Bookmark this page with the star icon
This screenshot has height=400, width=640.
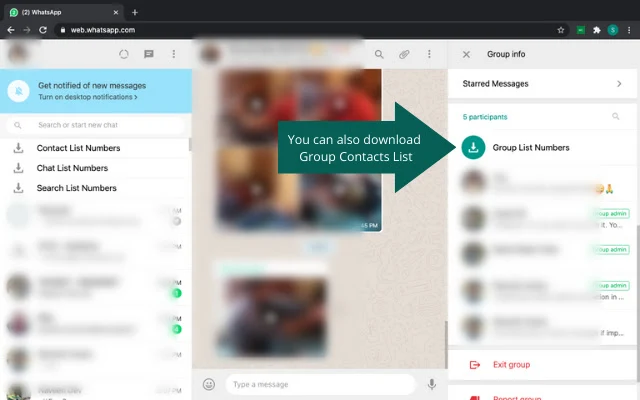click(561, 30)
